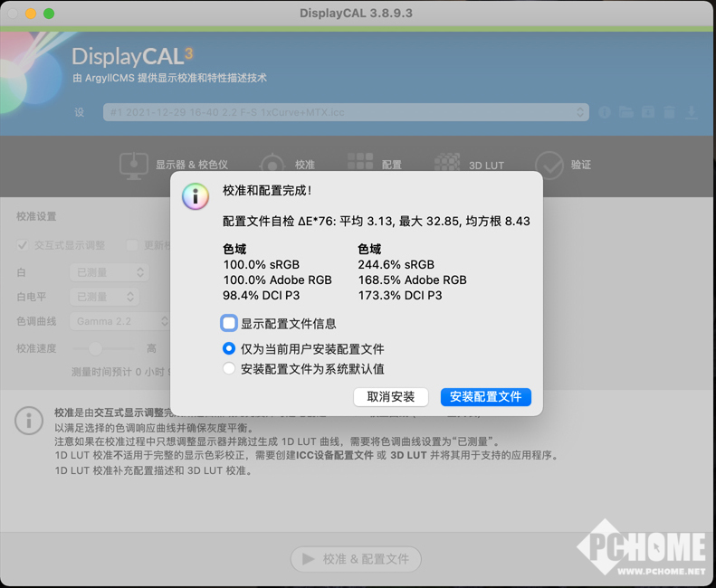This screenshot has width=716, height=588.
Task: Open the 显示器 & 校色仪 tab
Action: pyautogui.click(x=174, y=166)
